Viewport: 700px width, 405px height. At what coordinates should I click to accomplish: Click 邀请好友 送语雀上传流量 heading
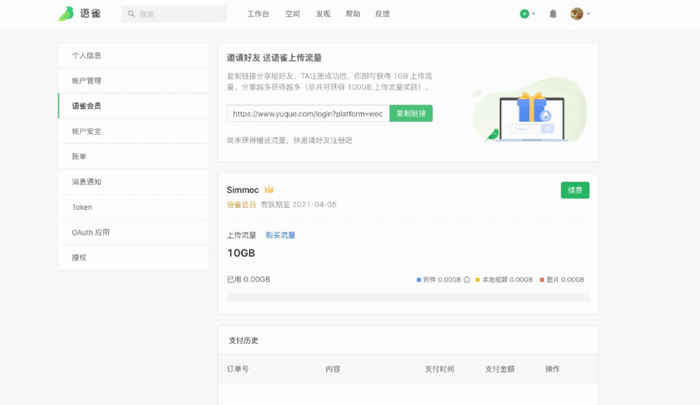[274, 58]
